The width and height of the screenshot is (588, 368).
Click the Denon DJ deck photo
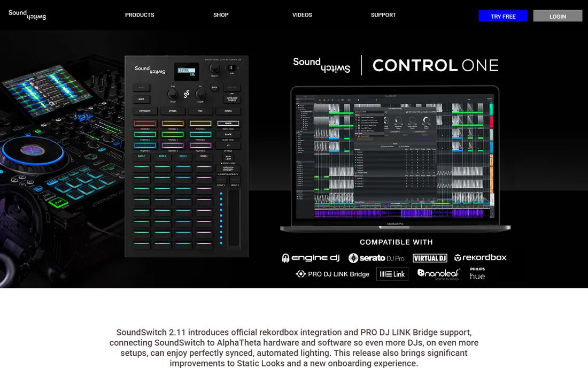tap(62, 173)
